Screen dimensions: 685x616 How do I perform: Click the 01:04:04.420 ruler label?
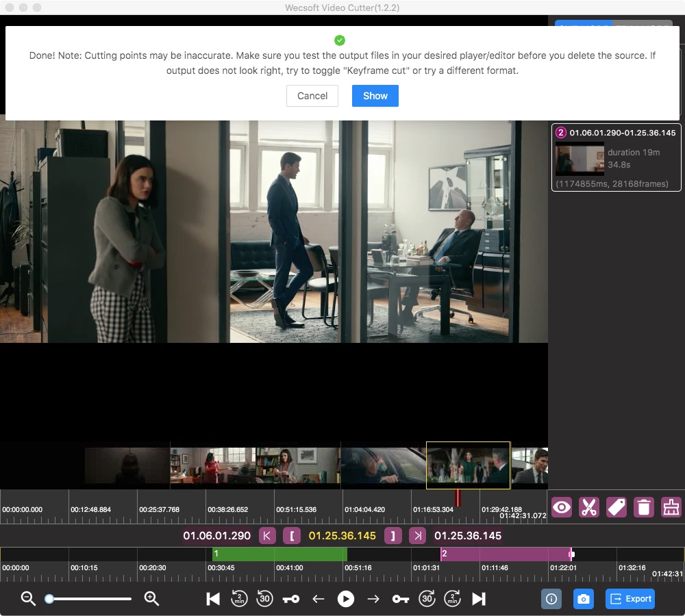pos(365,509)
